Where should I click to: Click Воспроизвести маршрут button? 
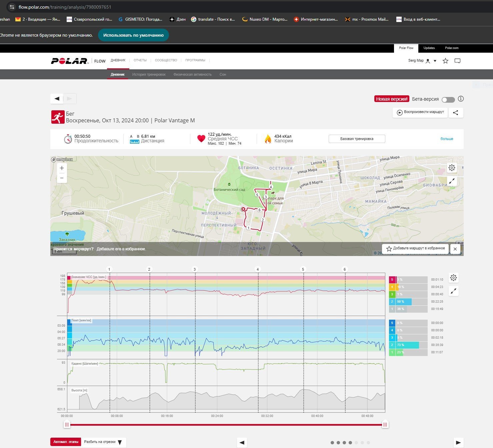point(420,112)
